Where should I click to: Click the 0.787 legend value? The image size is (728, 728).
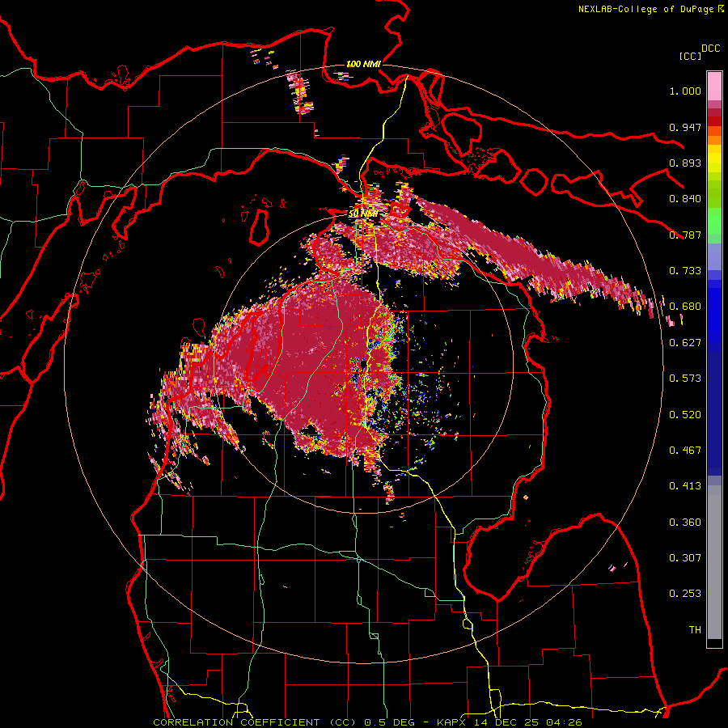[x=685, y=235]
